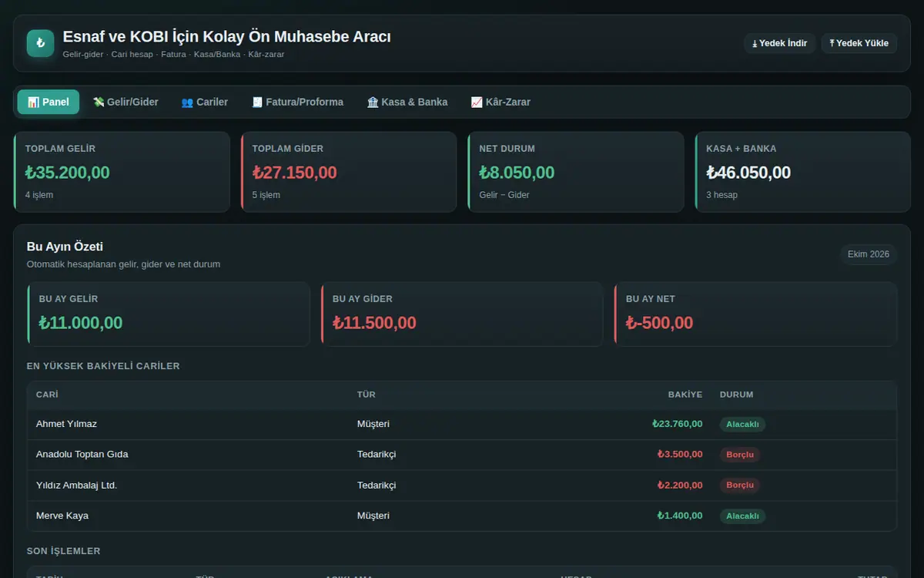Click the 3 hesap count under Kasa + Banka
This screenshot has height=578, width=924.
pyautogui.click(x=722, y=195)
